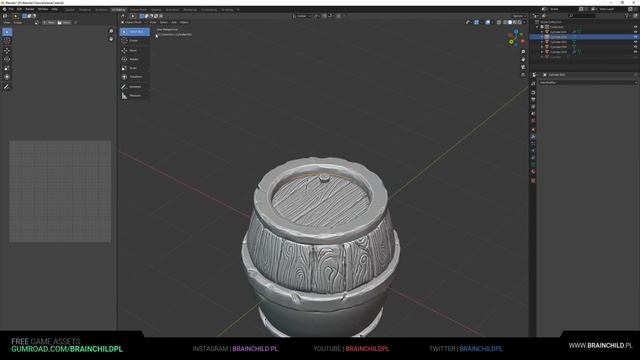Select the Cursor tool in the UV editor toolbar
Viewport: 640px width, 360px height.
point(7,41)
